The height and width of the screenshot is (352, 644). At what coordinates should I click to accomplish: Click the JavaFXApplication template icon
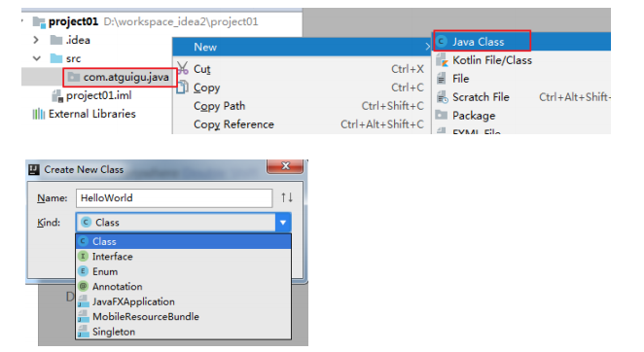tap(84, 301)
